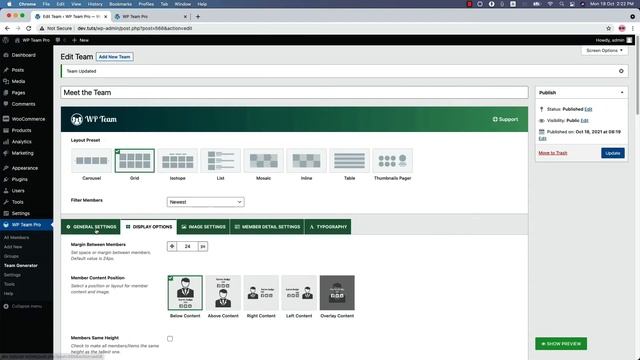Edit the Meet the Team title field
Screen dimensions: 640x360
tap(294, 93)
